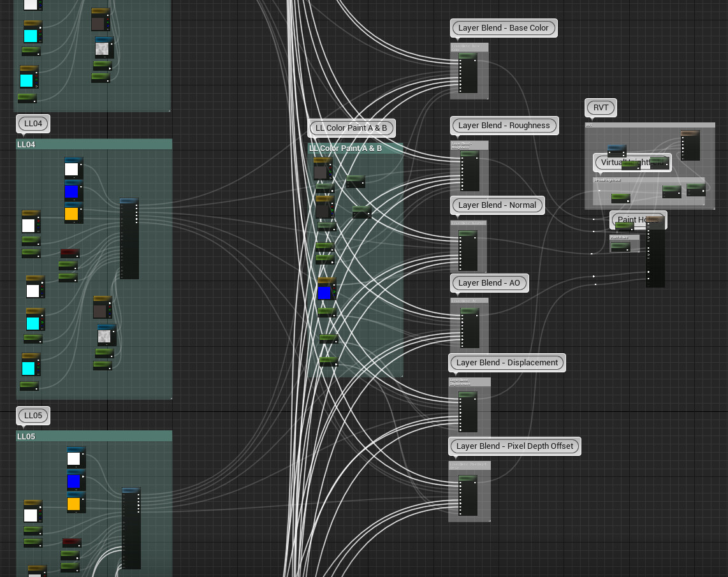Select the blue-header node inside the RVT group
Viewport: 728px width, 577px height.
[616, 150]
